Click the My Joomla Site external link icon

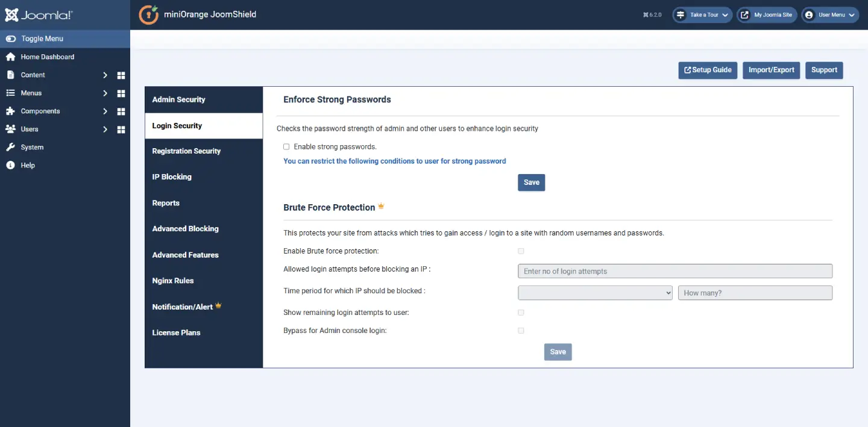[x=745, y=15]
